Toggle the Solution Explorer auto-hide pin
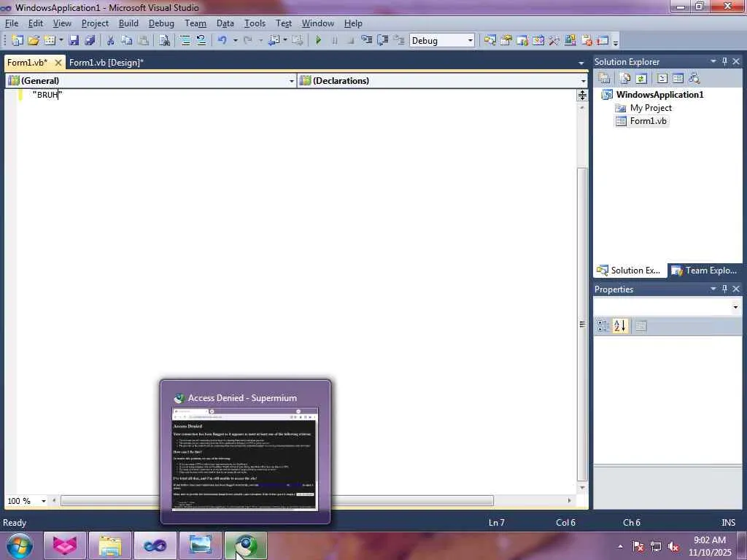747x560 pixels. pos(724,61)
